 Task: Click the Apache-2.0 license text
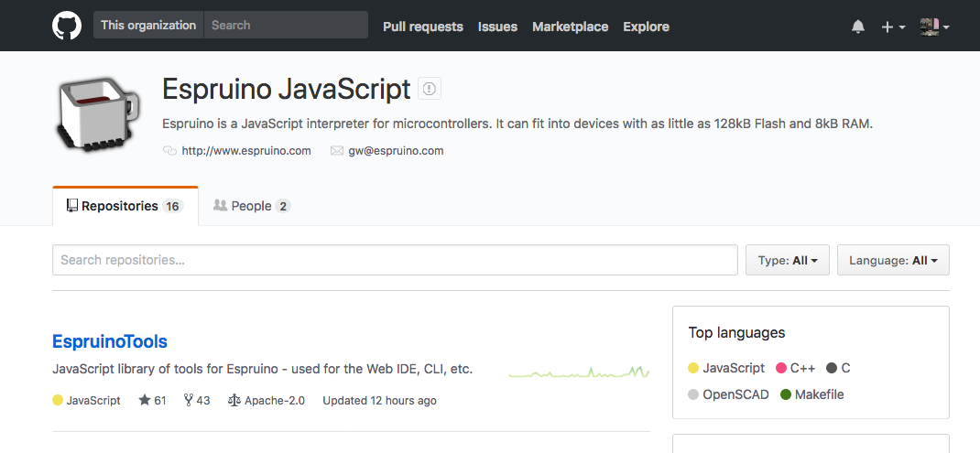[275, 401]
